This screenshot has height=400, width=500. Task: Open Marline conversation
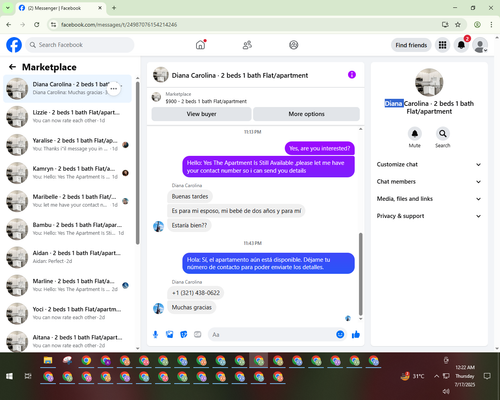68,285
